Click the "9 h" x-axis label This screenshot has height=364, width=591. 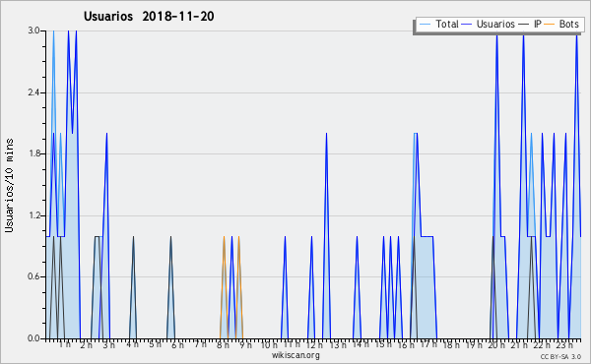[246, 345]
